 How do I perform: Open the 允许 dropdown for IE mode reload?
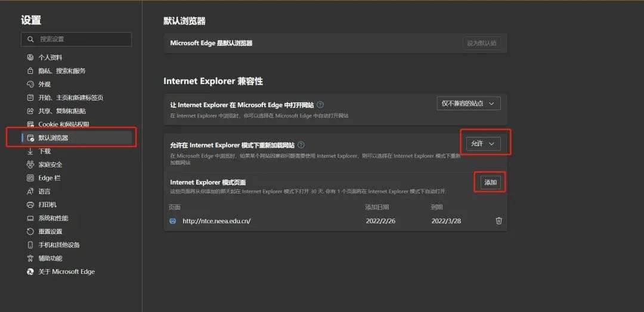point(483,143)
